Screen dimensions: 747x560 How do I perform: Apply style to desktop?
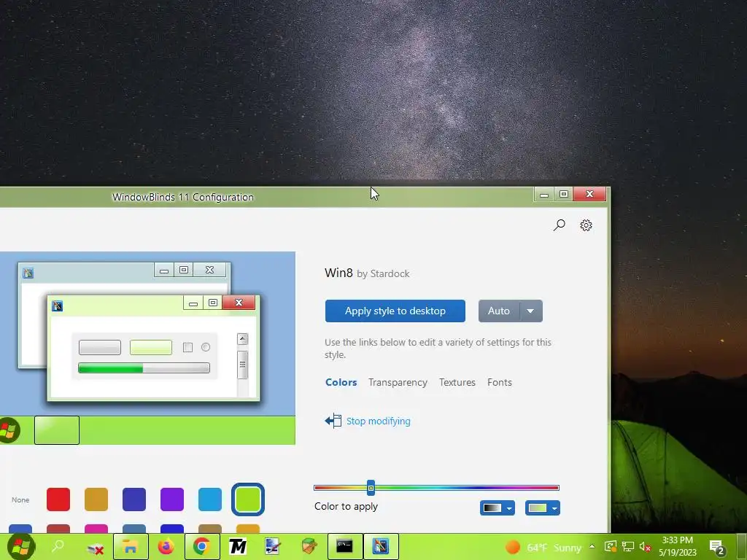click(395, 311)
